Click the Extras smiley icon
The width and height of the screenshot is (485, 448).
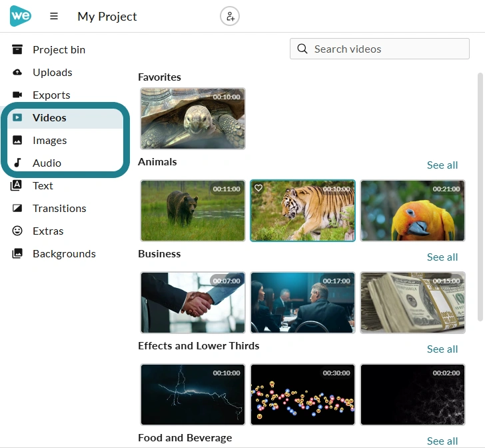click(17, 231)
